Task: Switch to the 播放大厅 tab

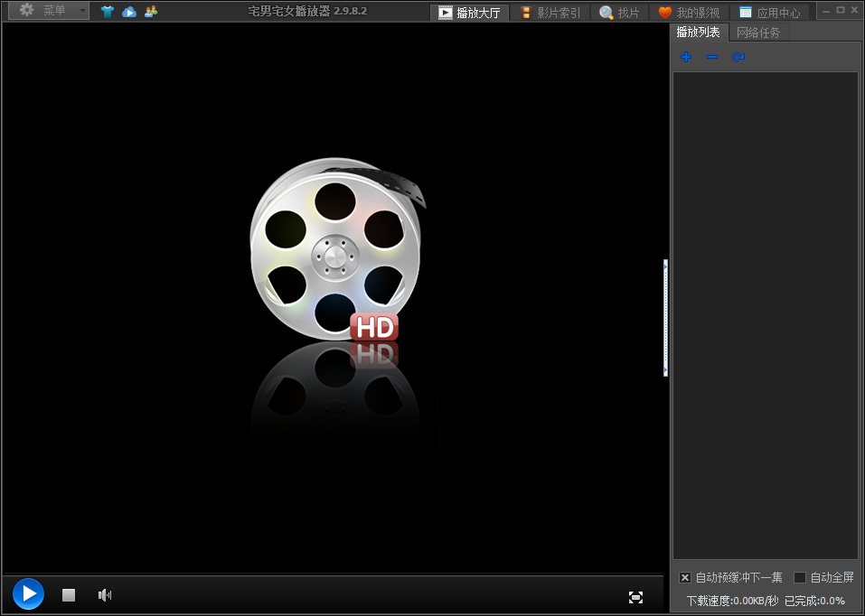Action: [x=470, y=13]
